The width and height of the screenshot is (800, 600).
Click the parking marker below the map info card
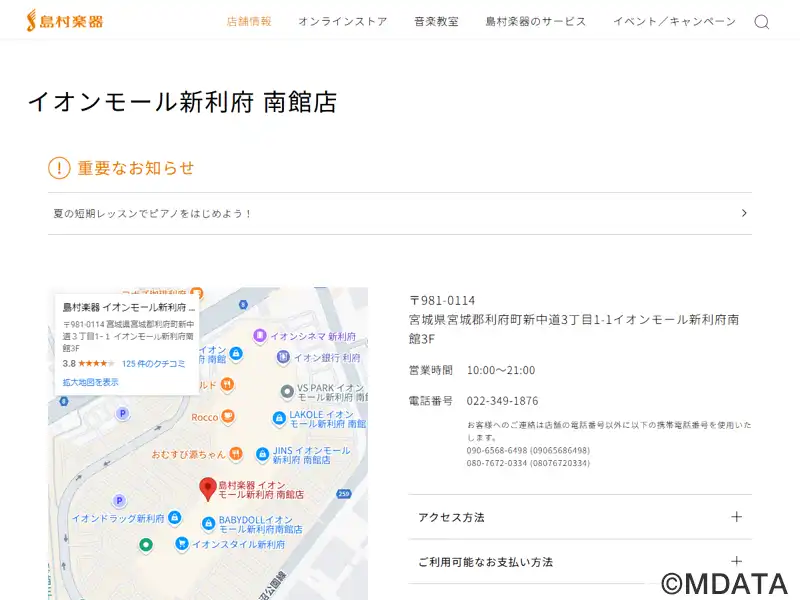pos(122,413)
